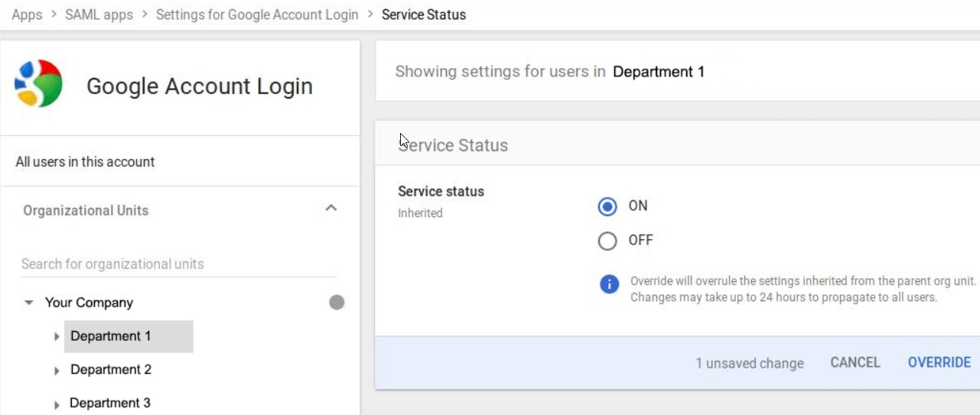980x415 pixels.
Task: Select Department 2 organizational unit
Action: [111, 370]
